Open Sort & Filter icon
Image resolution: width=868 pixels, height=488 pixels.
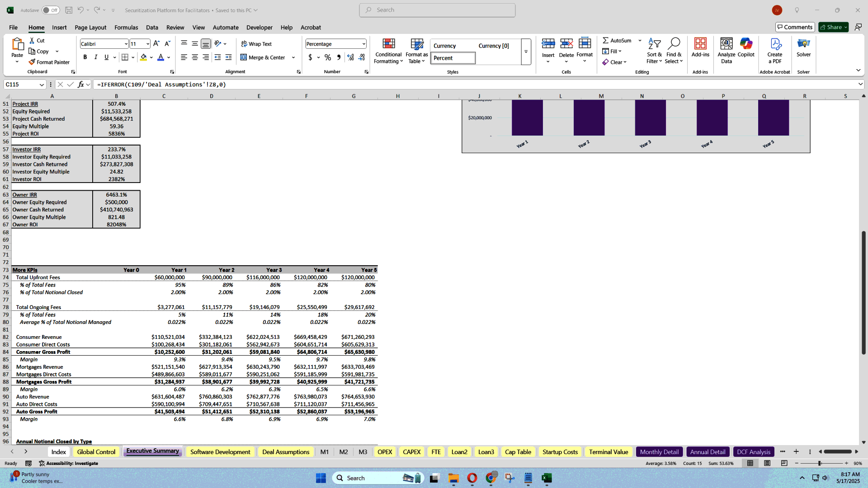pyautogui.click(x=654, y=44)
